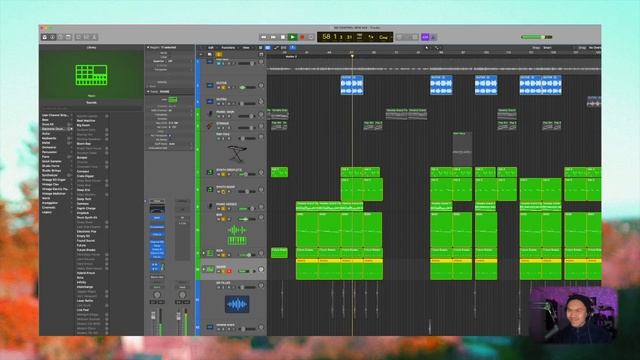Choose the Hybrid Knock patch
Viewport: 640px width, 360px height.
(x=86, y=273)
